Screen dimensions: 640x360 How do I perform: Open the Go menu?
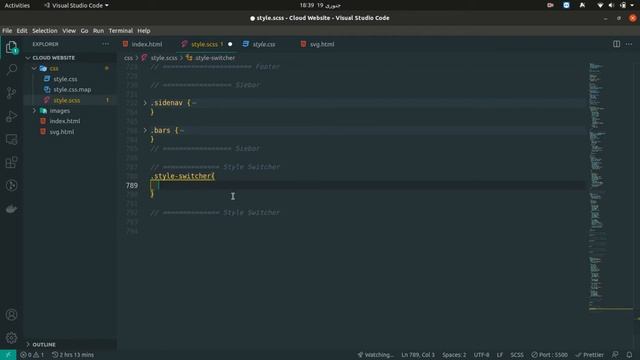(84, 31)
